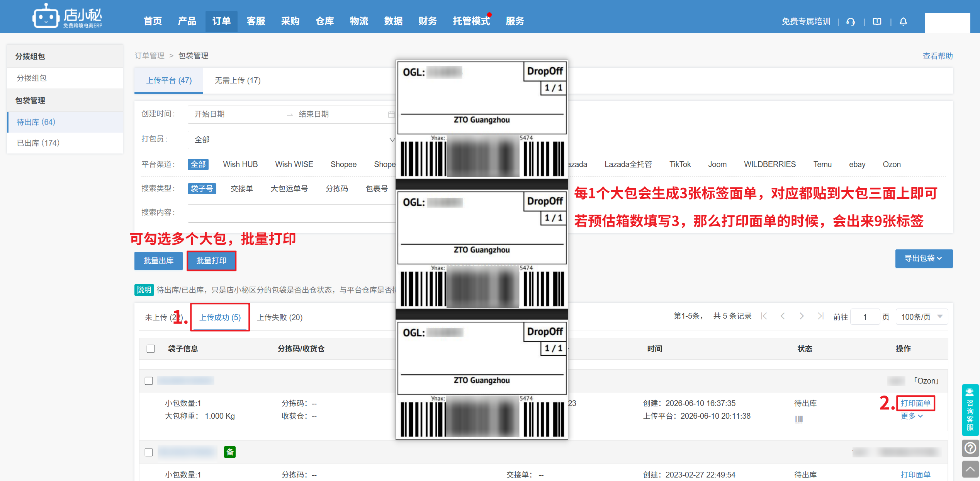Click the barcode icon under 待出库 status
The height and width of the screenshot is (481, 980).
[x=799, y=419]
